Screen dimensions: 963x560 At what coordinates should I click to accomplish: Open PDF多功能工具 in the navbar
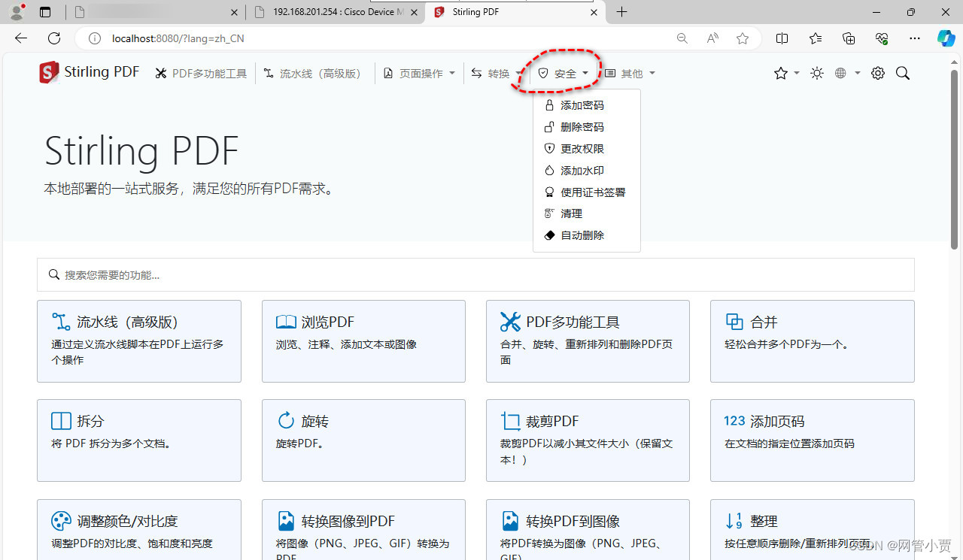coord(201,74)
